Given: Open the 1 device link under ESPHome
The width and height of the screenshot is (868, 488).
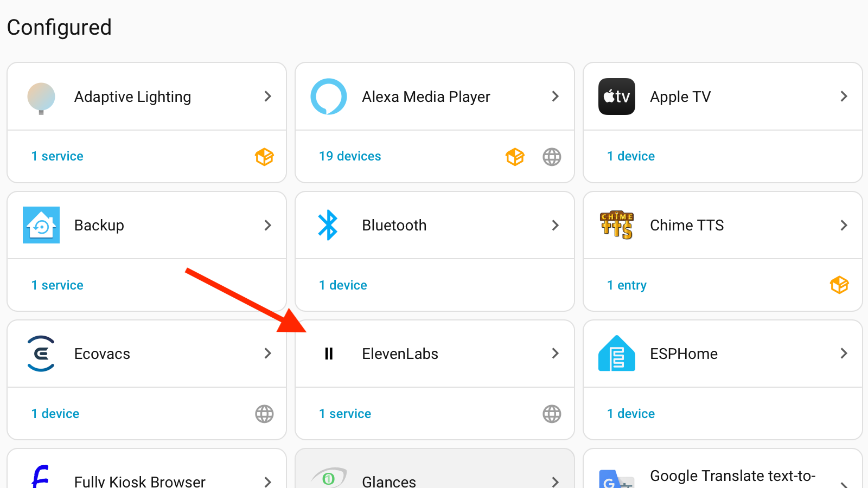Looking at the screenshot, I should pyautogui.click(x=631, y=414).
